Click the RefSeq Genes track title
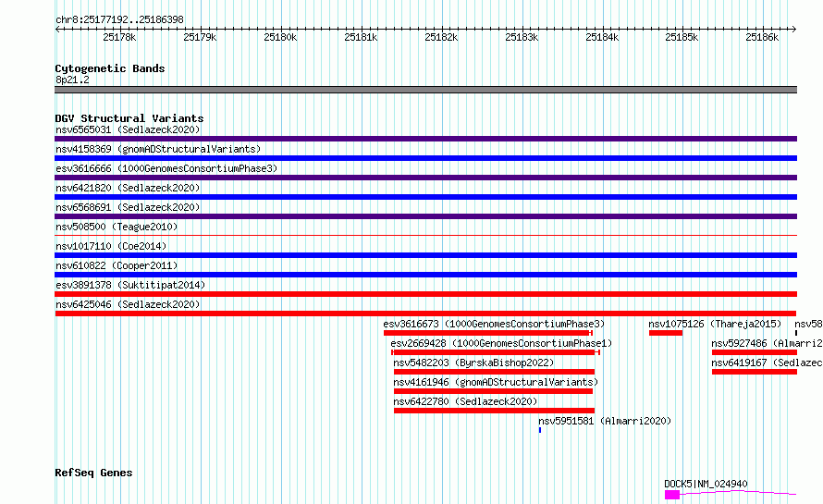This screenshot has width=823, height=504. [x=93, y=473]
